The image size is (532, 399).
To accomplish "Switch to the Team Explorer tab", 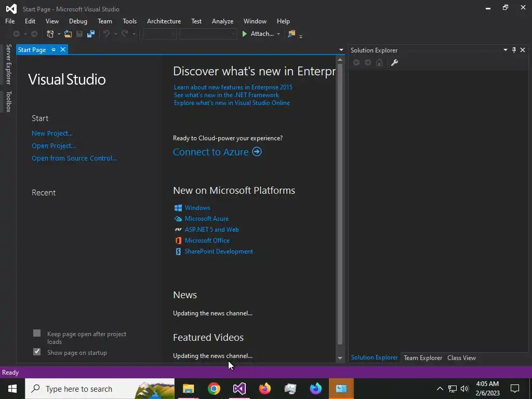I will pos(423,357).
